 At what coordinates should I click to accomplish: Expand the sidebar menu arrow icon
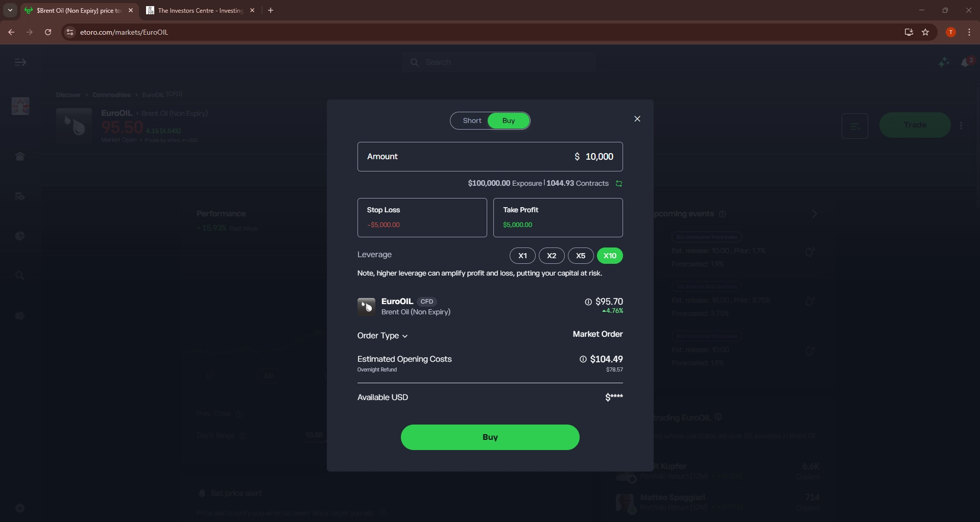(x=20, y=62)
